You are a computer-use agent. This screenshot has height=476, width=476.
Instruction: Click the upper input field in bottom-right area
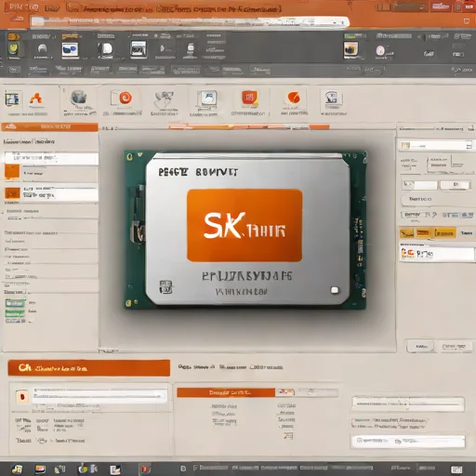point(408,404)
